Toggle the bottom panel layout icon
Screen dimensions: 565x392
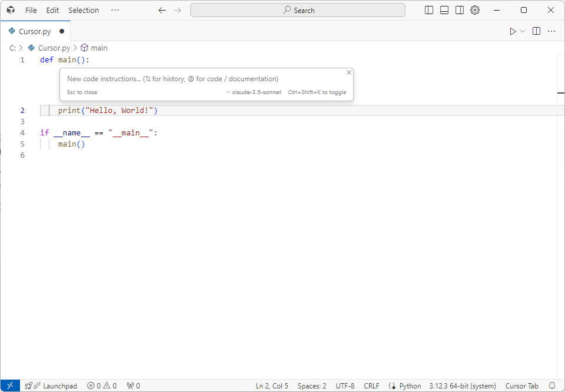pyautogui.click(x=444, y=10)
